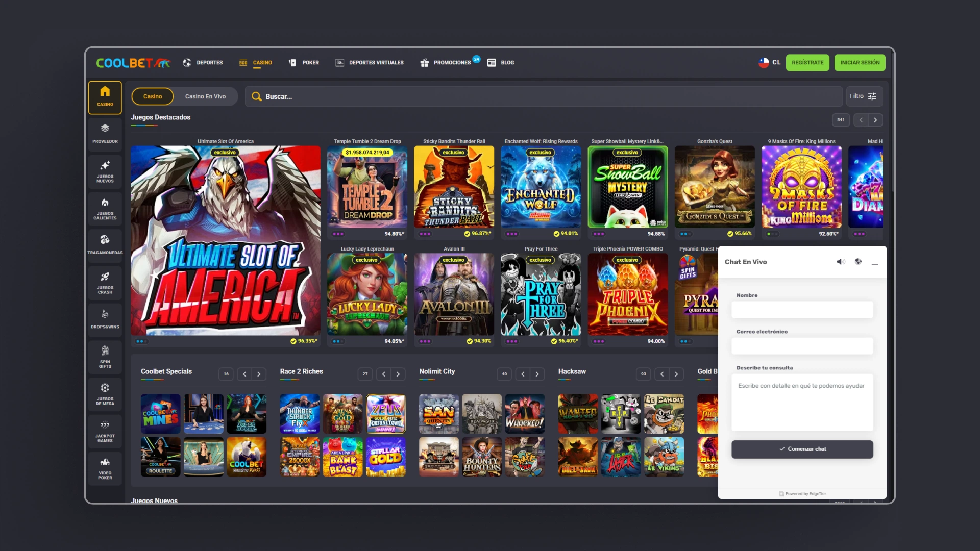
Task: Open Spin Gifts in the sidebar
Action: click(105, 357)
